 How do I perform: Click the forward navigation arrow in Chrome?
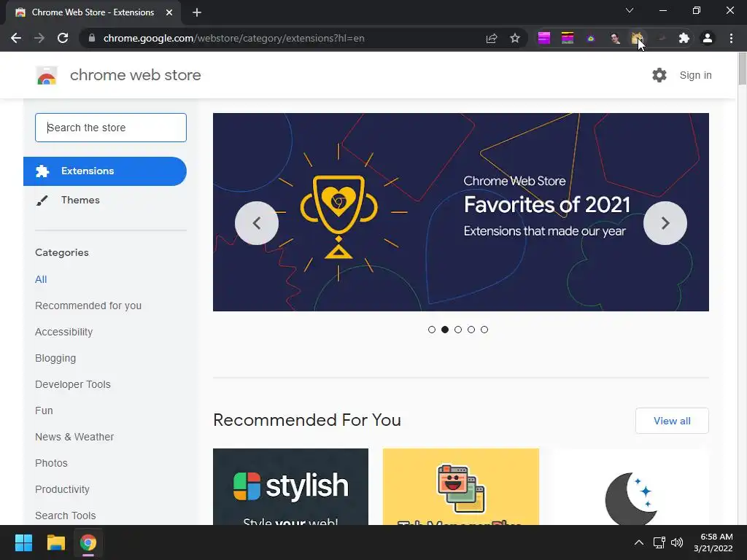pos(39,38)
